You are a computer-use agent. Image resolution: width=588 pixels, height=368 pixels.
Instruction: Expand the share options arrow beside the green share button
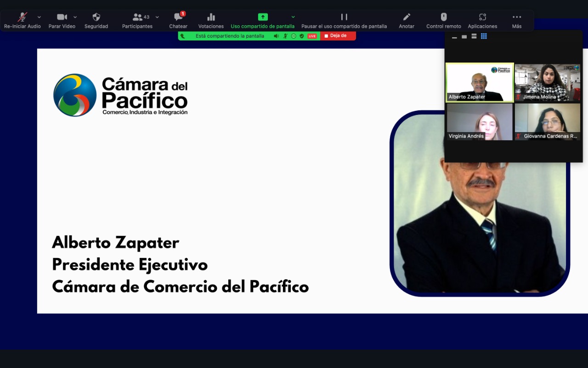(x=293, y=17)
